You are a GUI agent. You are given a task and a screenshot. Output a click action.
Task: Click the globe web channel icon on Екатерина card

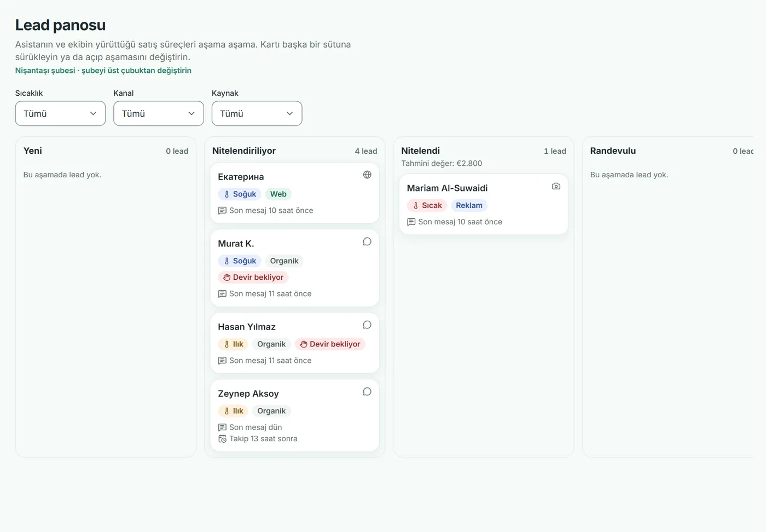point(367,175)
